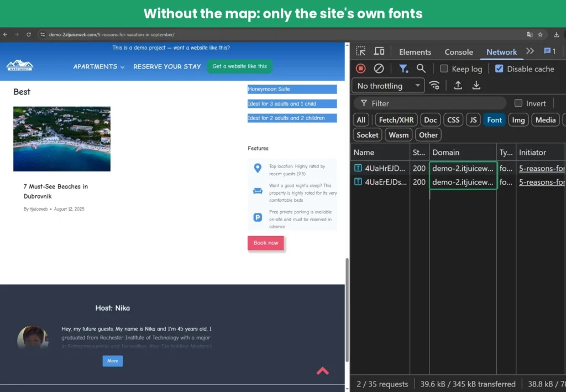Click the itjuiceweb author link
Image resolution: width=566 pixels, height=392 pixels.
coord(39,209)
